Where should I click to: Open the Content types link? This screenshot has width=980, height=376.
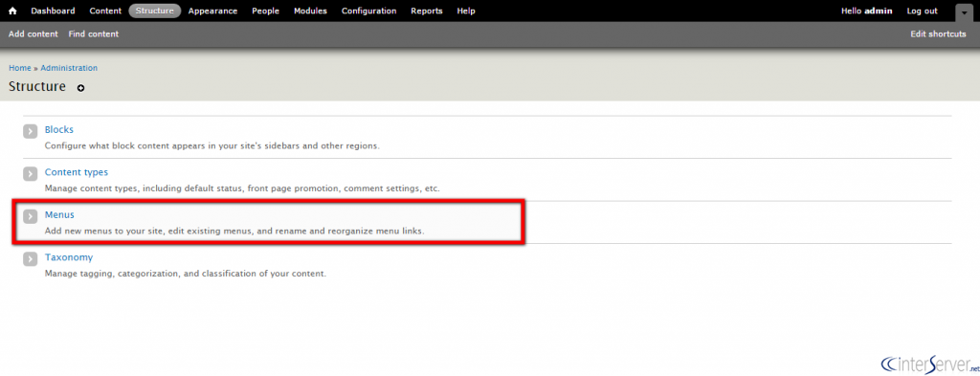pyautogui.click(x=77, y=172)
